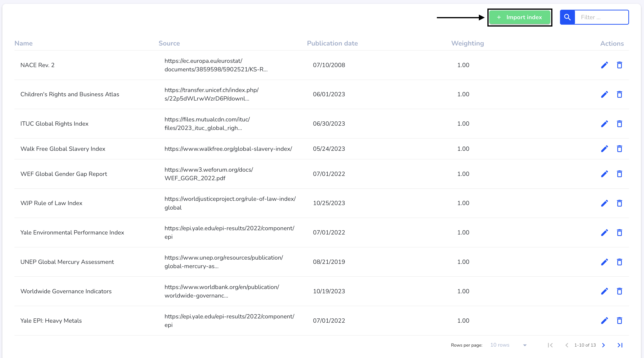Screen dimensions: 644x358
Task: Click the Import index button
Action: (x=519, y=17)
